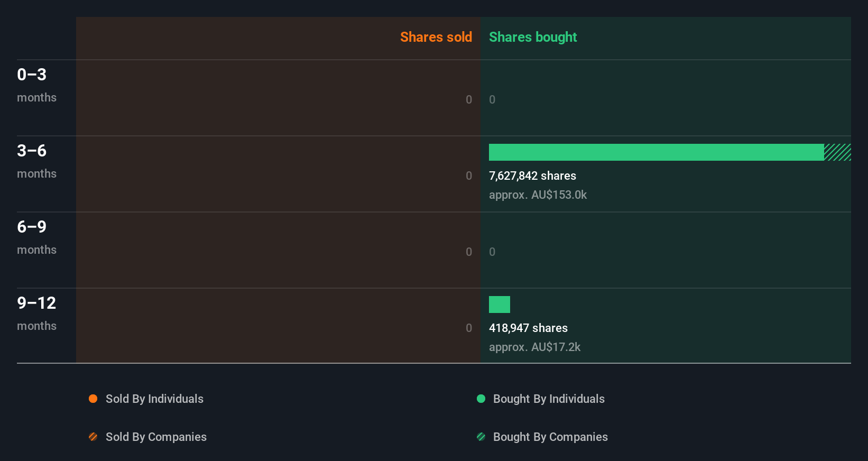The height and width of the screenshot is (461, 868).
Task: Select the 6–9 months row label
Action: tap(36, 237)
